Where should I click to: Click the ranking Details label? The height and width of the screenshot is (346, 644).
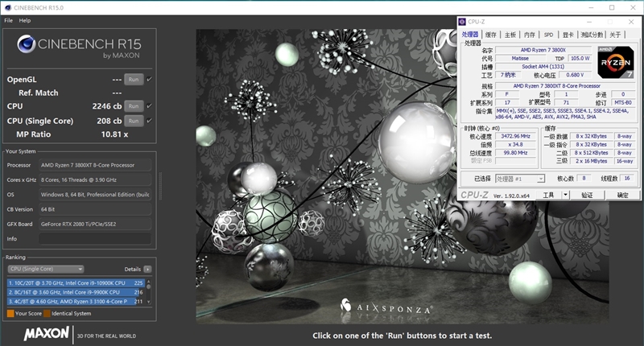132,270
